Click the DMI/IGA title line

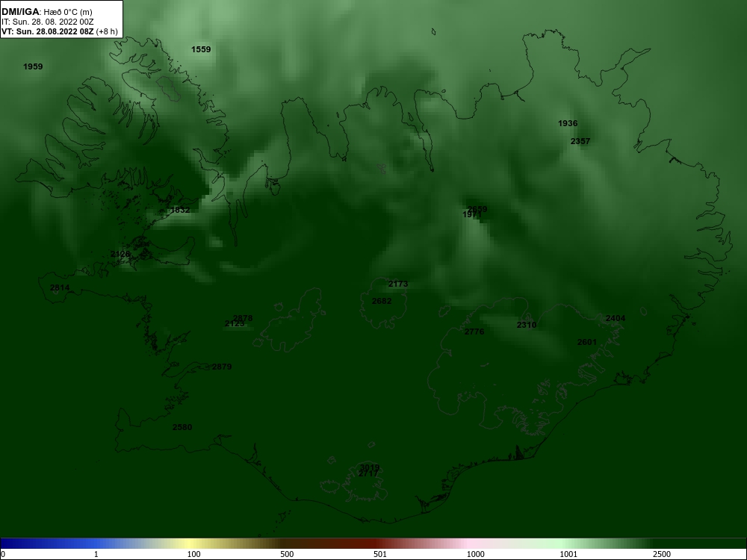point(46,12)
